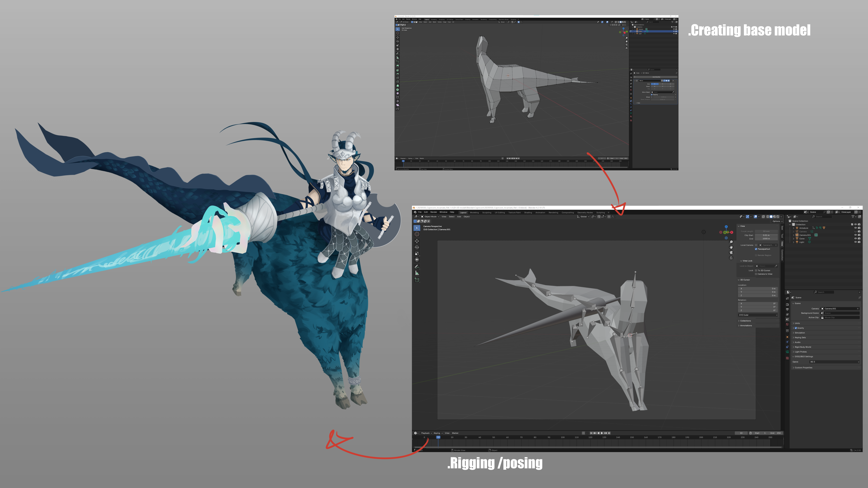Select the Add Cube tool in the lower Blender toolbar

point(417,280)
